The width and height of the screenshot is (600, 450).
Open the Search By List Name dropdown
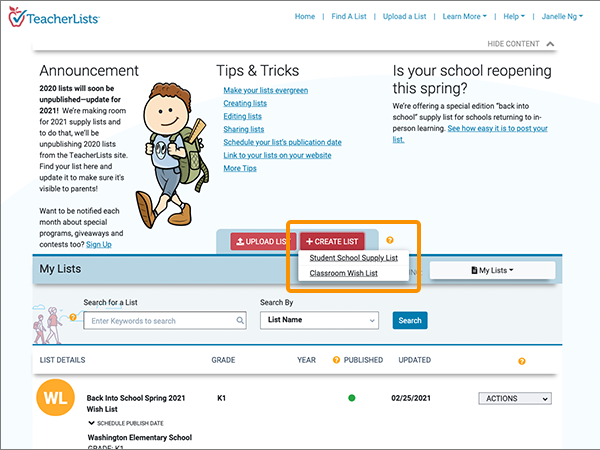click(319, 320)
